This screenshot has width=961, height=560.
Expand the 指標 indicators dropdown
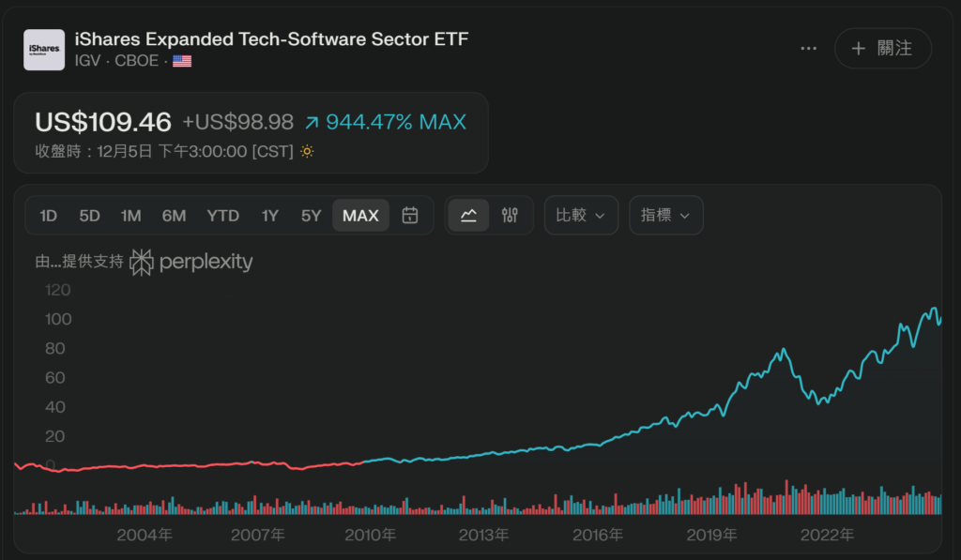pyautogui.click(x=665, y=216)
